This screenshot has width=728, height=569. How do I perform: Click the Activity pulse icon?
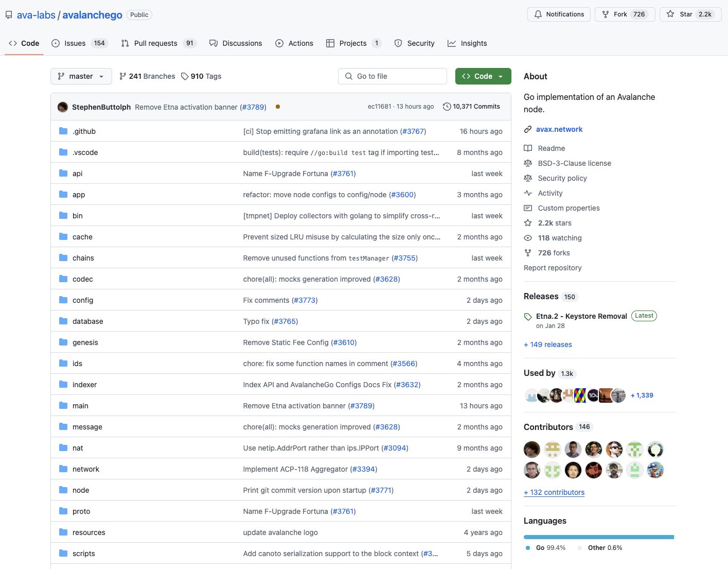528,193
